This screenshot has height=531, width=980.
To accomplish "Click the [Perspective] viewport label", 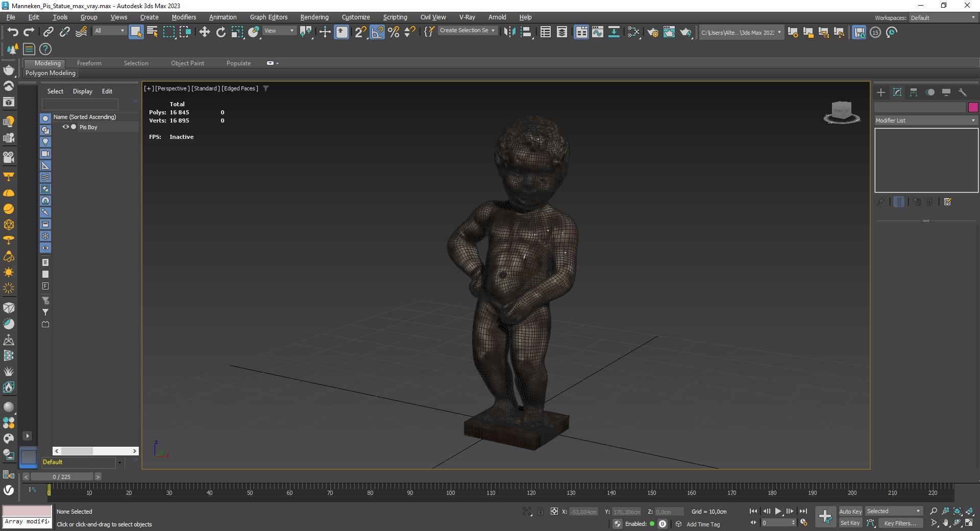I will [x=173, y=88].
